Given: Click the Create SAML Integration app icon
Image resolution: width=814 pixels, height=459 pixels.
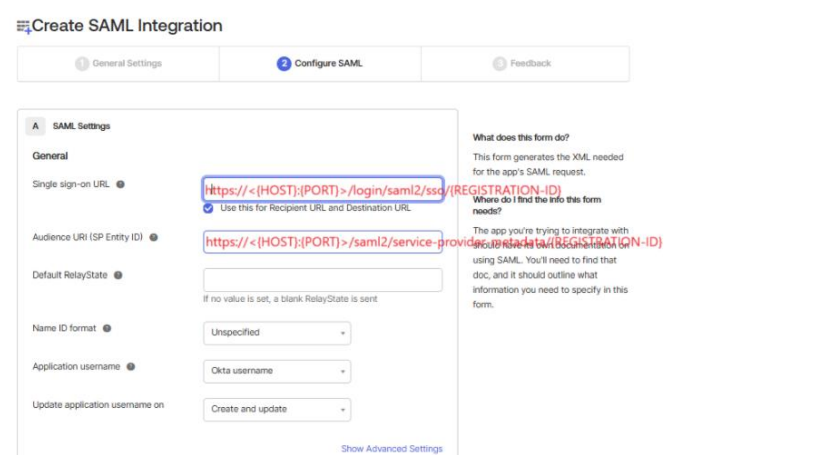Looking at the screenshot, I should [x=24, y=26].
